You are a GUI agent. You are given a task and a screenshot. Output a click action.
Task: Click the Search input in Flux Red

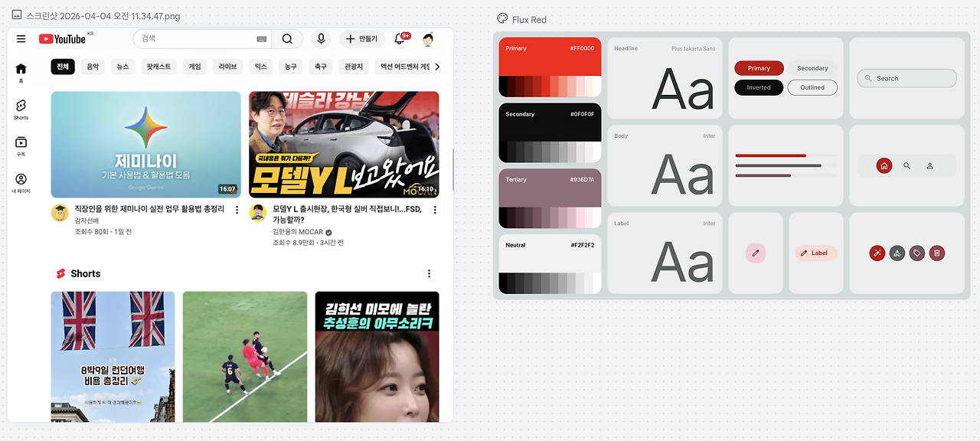point(906,78)
